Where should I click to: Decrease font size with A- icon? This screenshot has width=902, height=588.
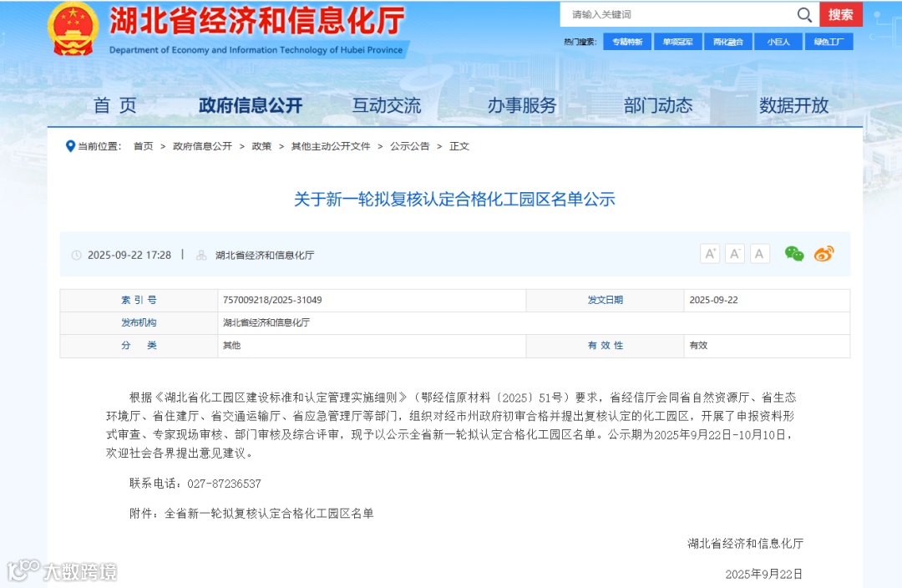[x=735, y=254]
